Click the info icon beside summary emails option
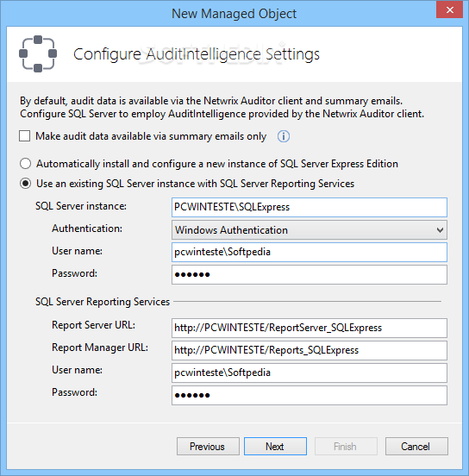The width and height of the screenshot is (469, 476). pyautogui.click(x=284, y=136)
